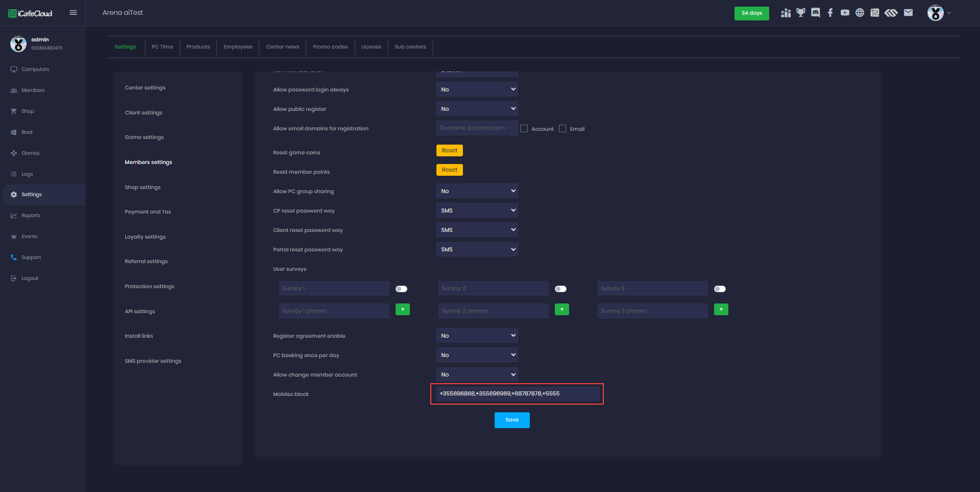Check the Account checkbox
Screen dimensions: 980x492
point(524,129)
